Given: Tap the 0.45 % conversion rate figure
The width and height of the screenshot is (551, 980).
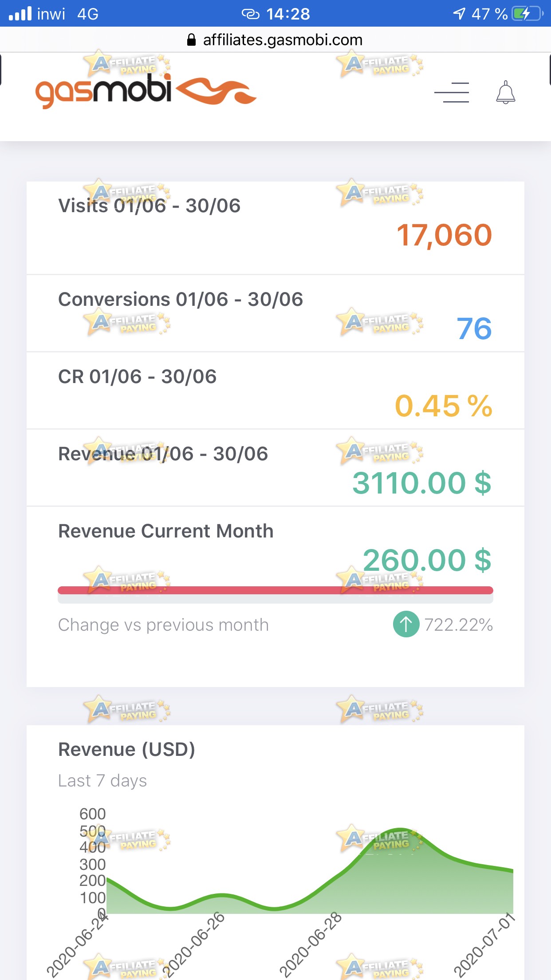Looking at the screenshot, I should [444, 406].
